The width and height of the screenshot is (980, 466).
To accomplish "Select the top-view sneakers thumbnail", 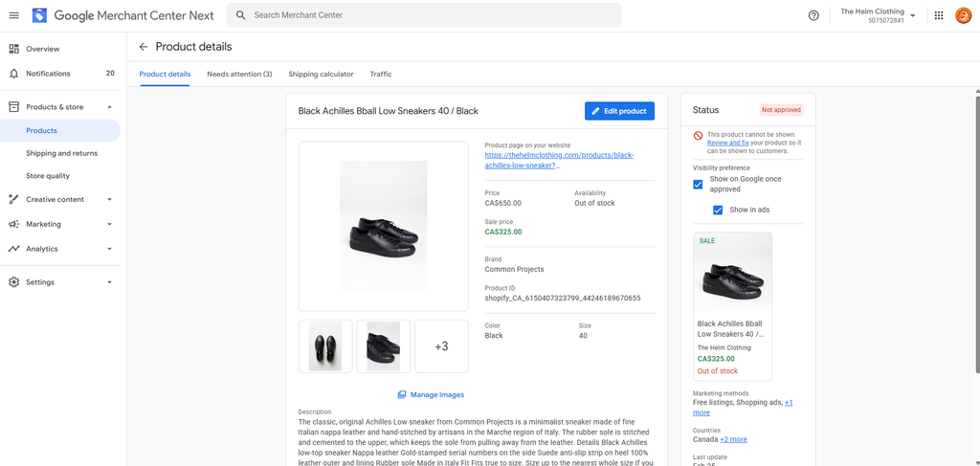I will [325, 346].
